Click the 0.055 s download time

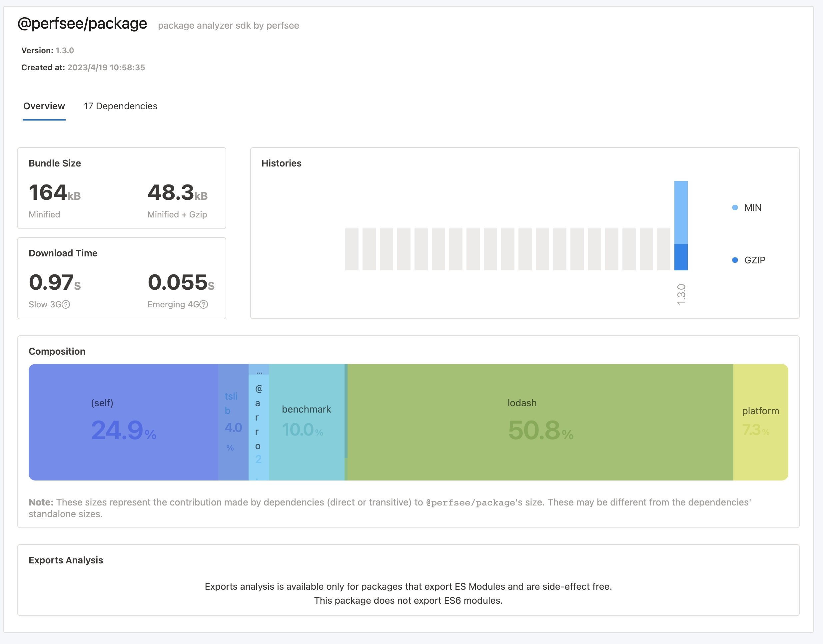(181, 282)
